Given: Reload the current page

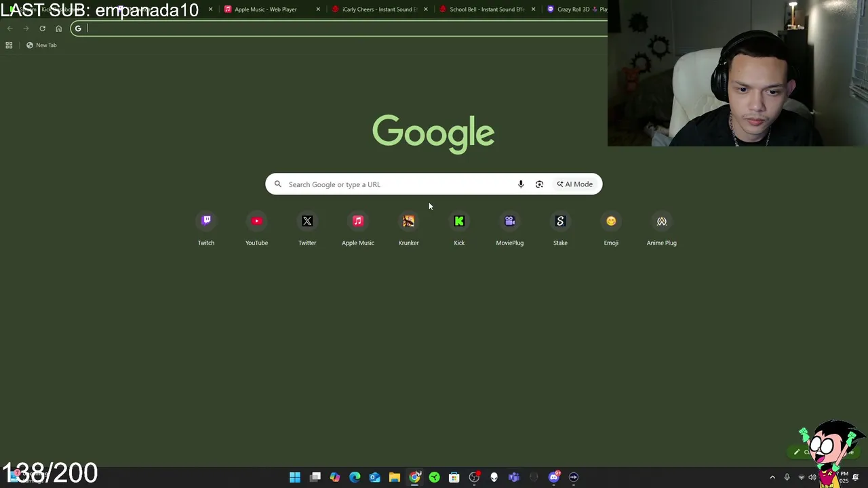Looking at the screenshot, I should click(x=42, y=28).
